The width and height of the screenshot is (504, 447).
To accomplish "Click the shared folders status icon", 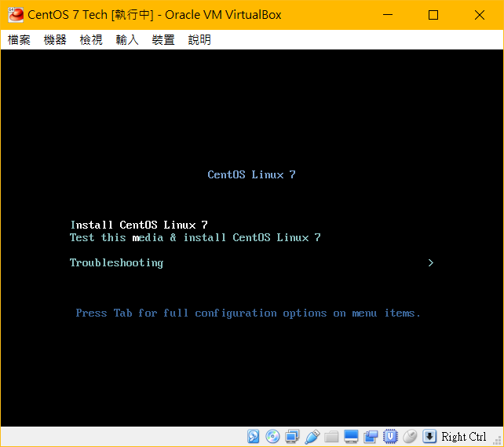I will pos(331,437).
